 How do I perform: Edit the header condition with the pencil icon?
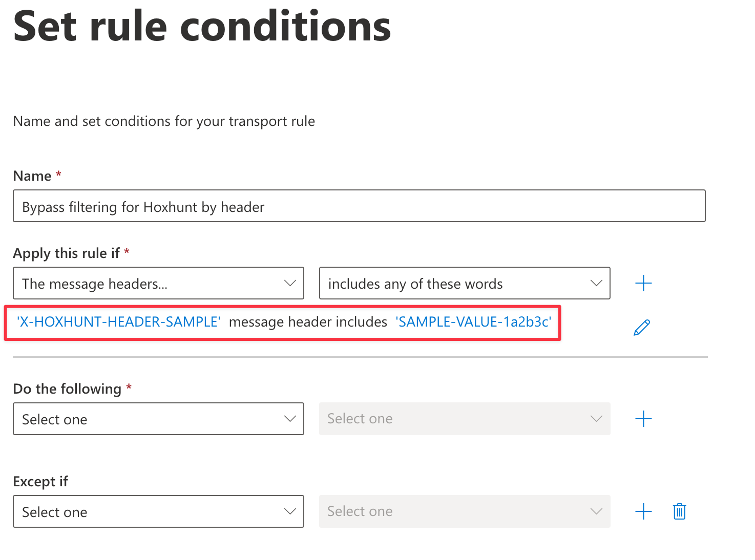click(x=642, y=328)
